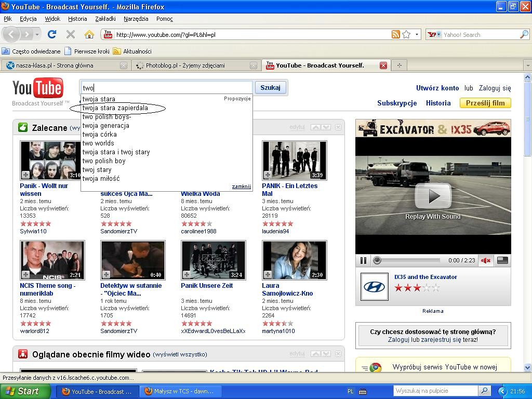Click the Yahoo search magnifier icon
532x399 pixels.
[524, 34]
